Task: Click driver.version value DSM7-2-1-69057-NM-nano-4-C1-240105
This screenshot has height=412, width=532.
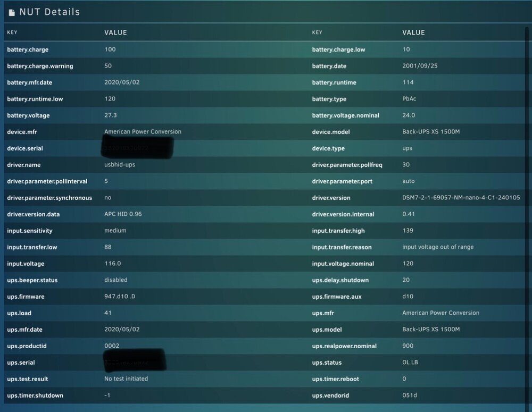Action: (x=461, y=197)
